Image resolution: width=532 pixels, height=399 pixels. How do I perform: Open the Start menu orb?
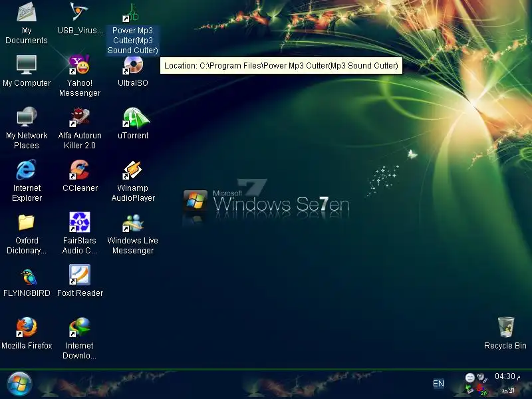pos(19,384)
